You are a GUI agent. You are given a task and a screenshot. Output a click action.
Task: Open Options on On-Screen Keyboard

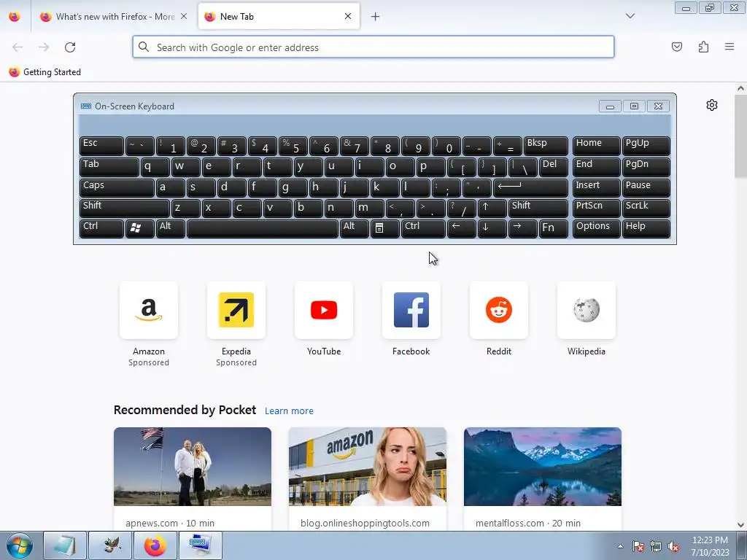597,228
